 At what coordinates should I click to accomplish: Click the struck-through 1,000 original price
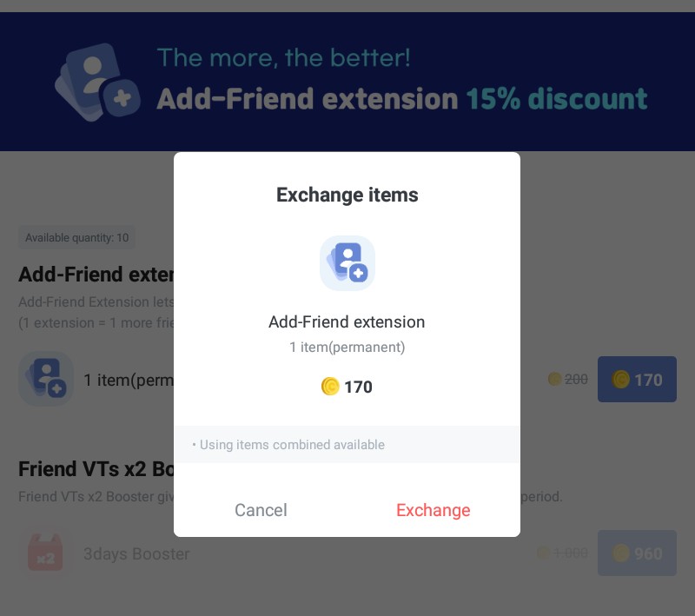(570, 553)
